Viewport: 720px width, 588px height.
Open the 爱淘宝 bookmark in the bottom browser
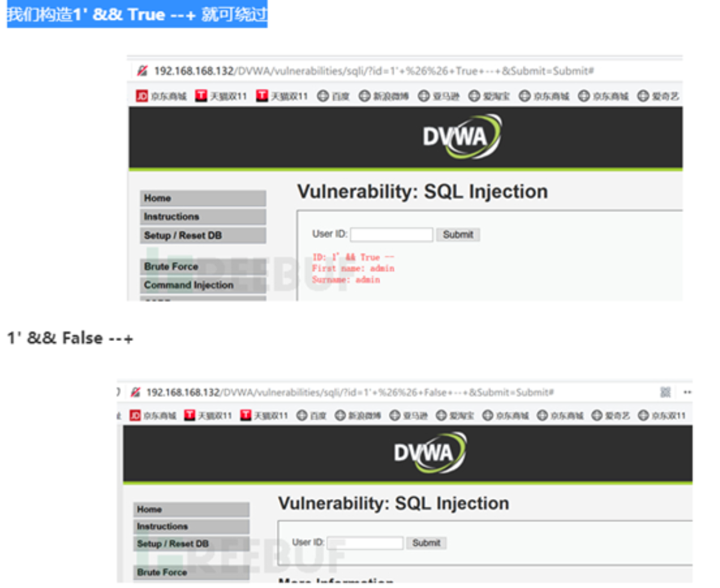(x=455, y=415)
